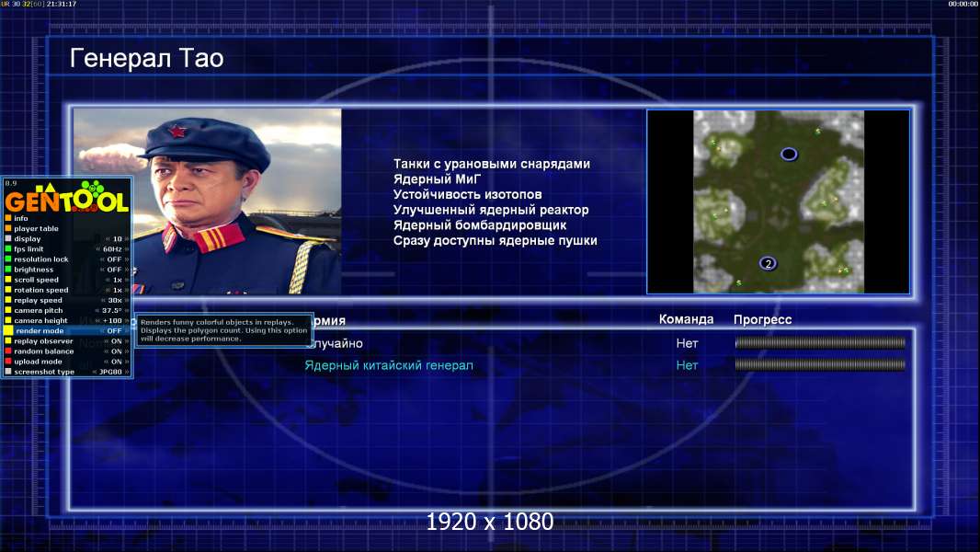This screenshot has height=552, width=980.
Task: Click the Ядерный бомбардировщик line
Action: [480, 225]
